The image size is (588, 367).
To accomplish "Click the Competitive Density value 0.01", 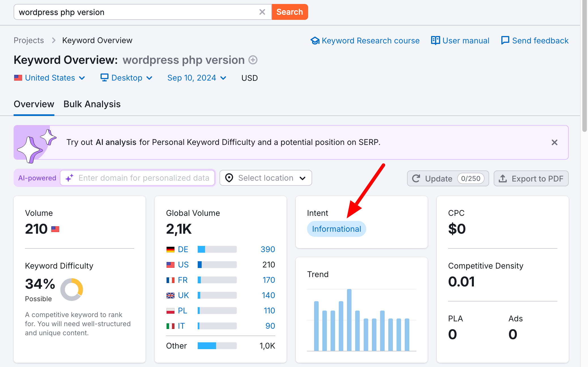I will click(461, 282).
